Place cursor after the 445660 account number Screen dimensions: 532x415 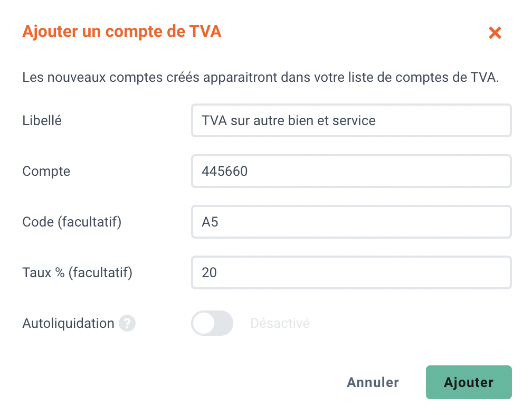(x=249, y=171)
